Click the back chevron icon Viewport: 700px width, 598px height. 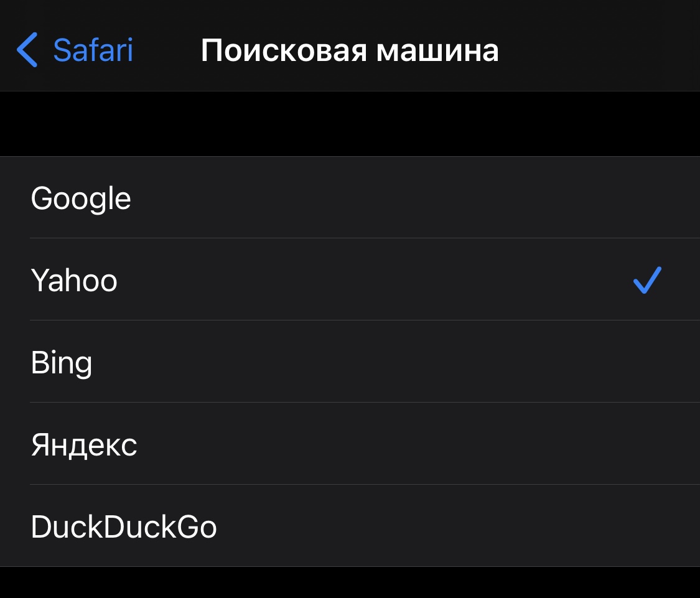click(27, 50)
